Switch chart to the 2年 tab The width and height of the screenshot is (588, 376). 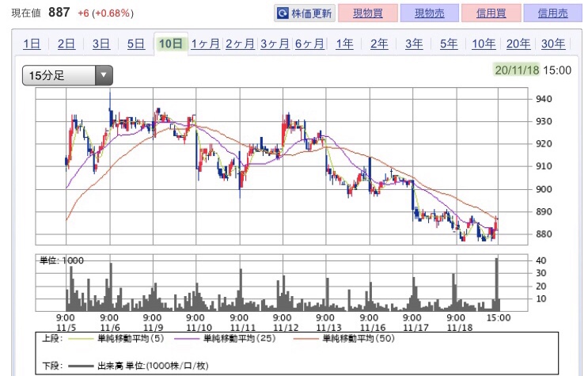click(x=379, y=44)
